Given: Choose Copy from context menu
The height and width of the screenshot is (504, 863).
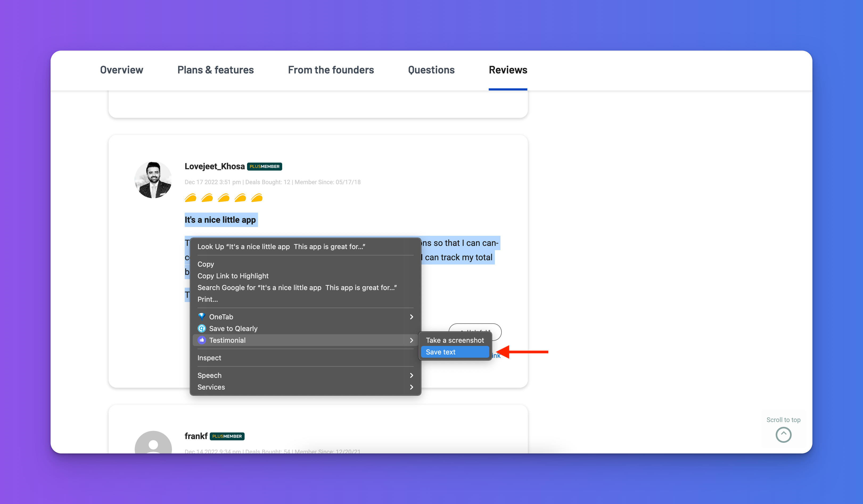Looking at the screenshot, I should click(305, 264).
